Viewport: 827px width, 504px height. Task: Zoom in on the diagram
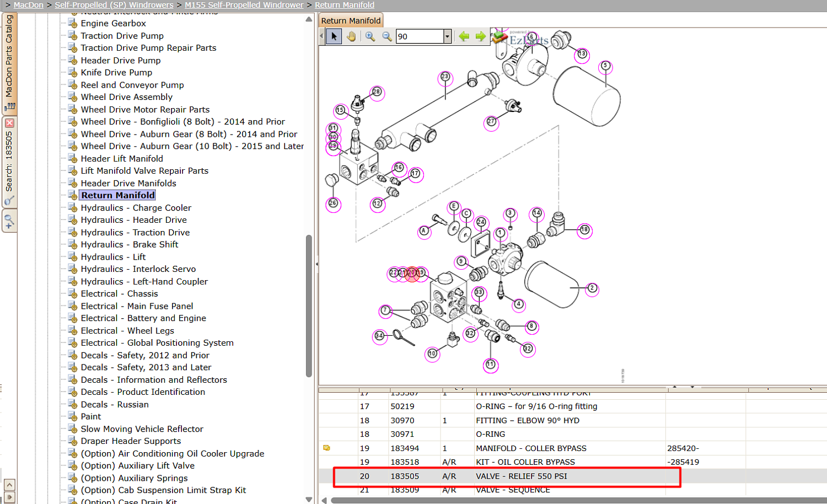pyautogui.click(x=370, y=36)
